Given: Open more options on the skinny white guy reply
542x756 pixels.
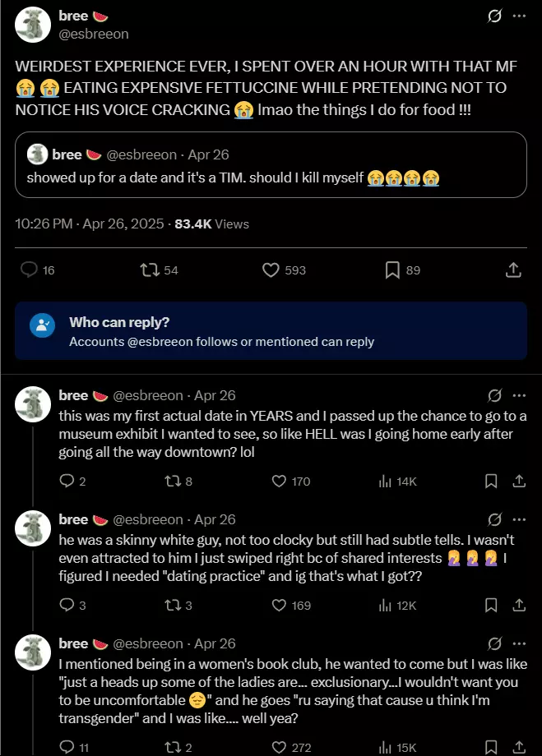Looking at the screenshot, I should (x=519, y=520).
